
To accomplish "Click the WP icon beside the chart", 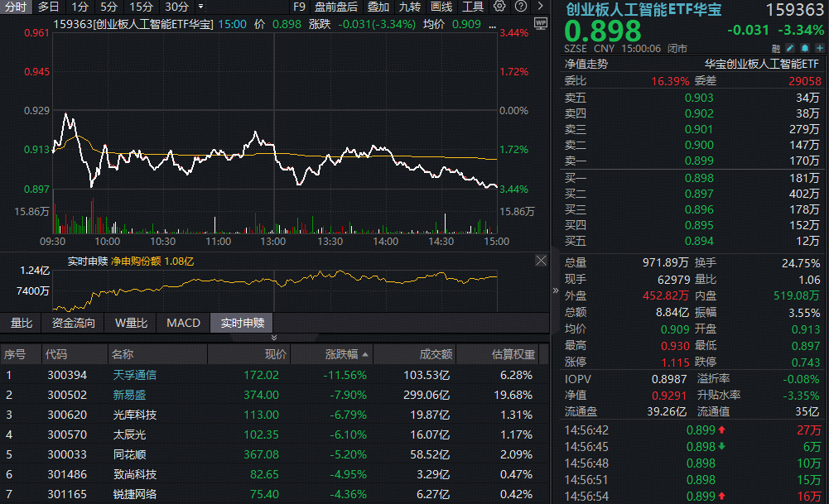I will pyautogui.click(x=540, y=22).
